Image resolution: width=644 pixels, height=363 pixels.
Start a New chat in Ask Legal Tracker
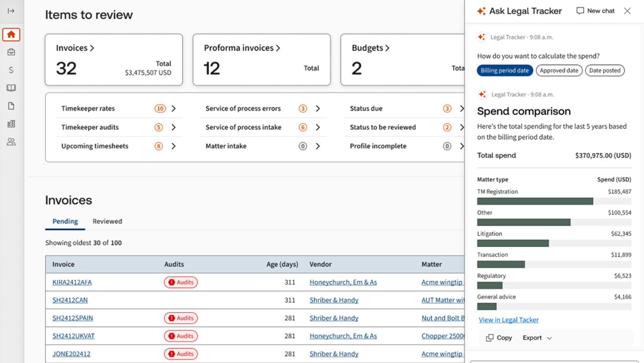coord(595,11)
